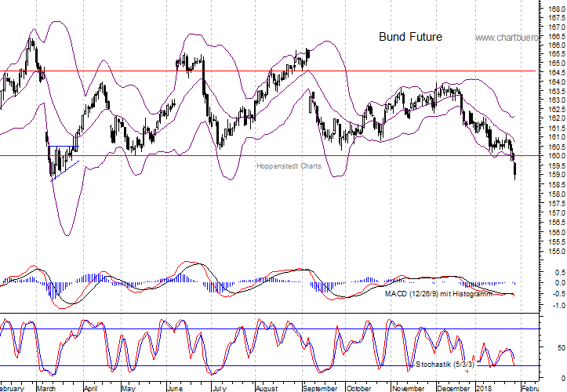The image size is (567, 392).
Task: Click the -1.0 MACD axis value
Action: [559, 306]
